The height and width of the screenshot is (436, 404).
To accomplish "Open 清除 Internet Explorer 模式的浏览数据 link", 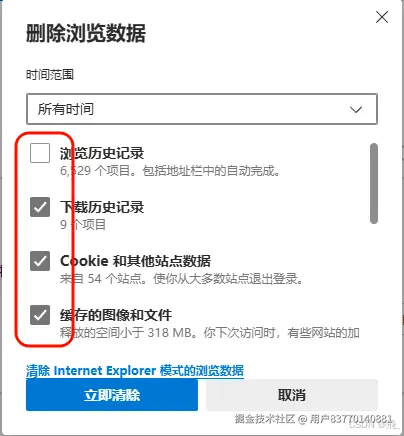I will tap(135, 371).
